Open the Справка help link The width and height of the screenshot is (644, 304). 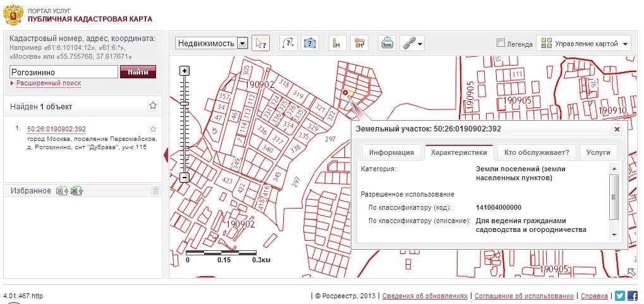tap(594, 296)
